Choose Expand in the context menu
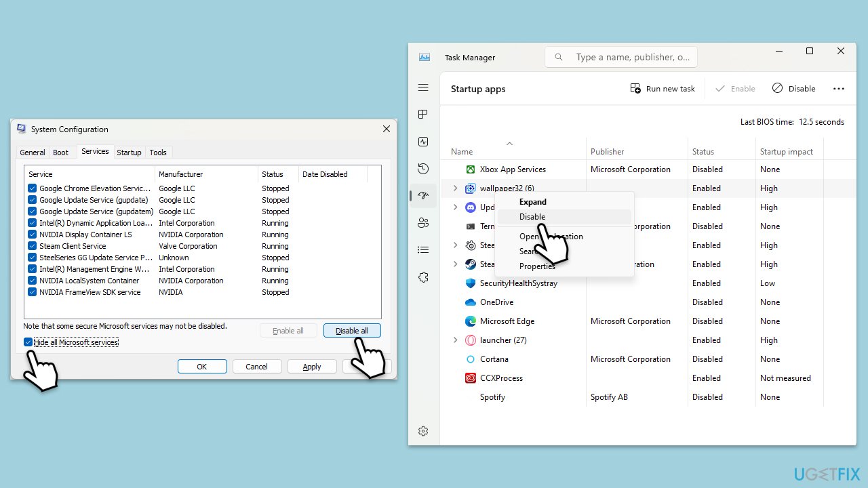Viewport: 868px width, 488px height. [533, 202]
